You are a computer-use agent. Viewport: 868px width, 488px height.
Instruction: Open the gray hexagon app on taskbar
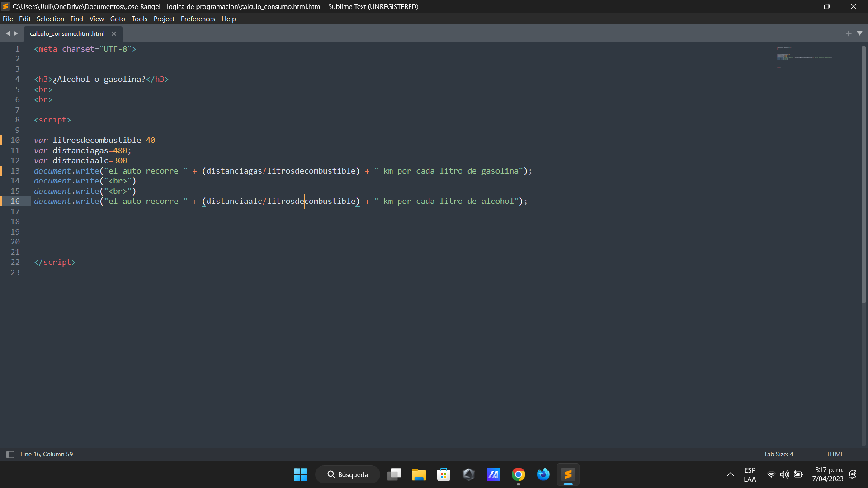tap(469, 474)
